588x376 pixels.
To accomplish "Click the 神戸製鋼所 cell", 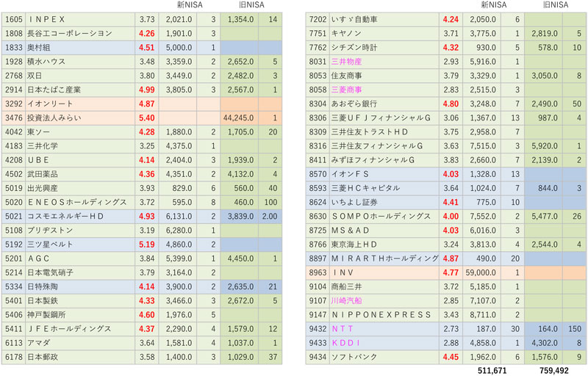I will pos(80,314).
